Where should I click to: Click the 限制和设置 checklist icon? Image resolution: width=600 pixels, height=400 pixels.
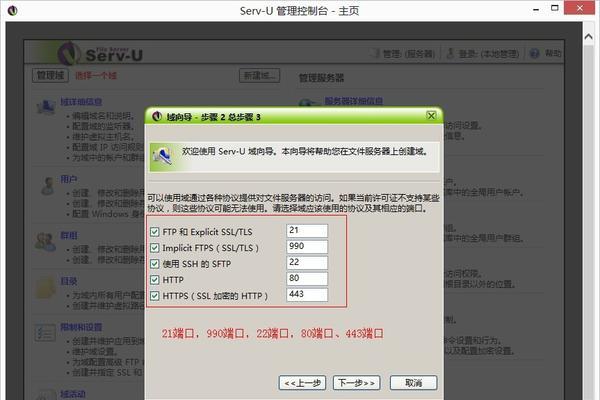tap(45, 333)
